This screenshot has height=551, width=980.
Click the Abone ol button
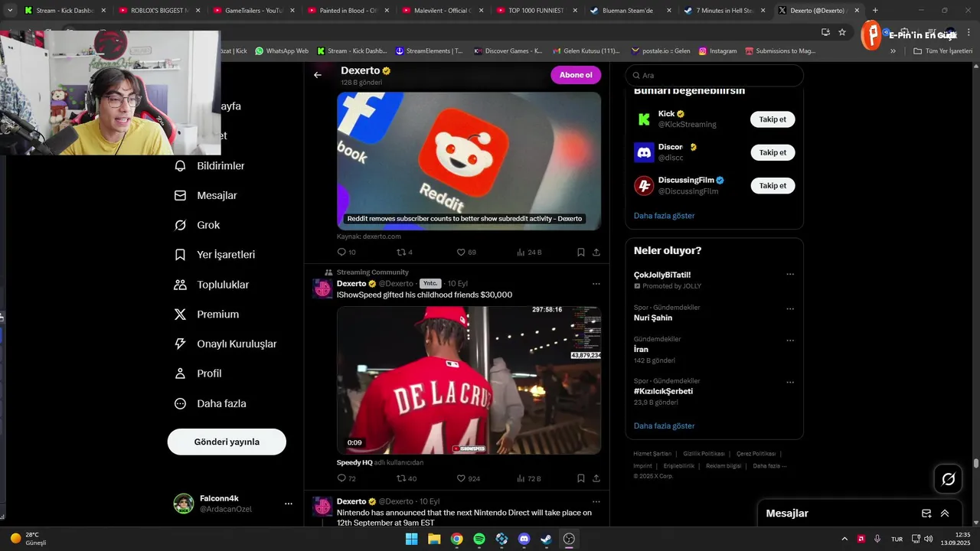(576, 75)
